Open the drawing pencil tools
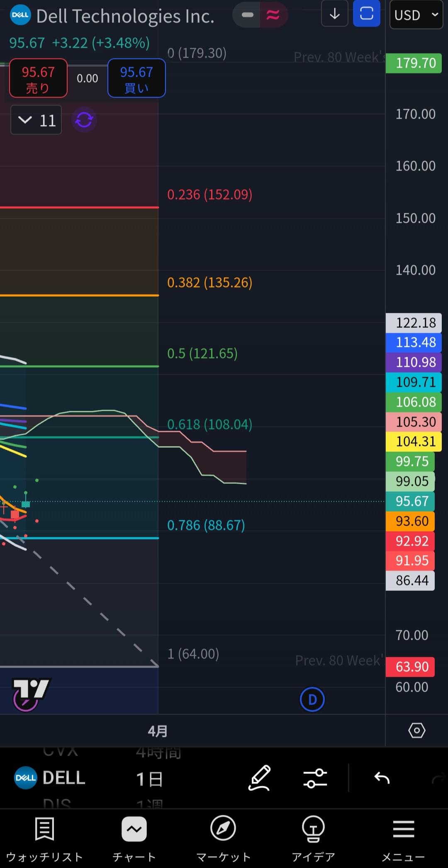 click(x=260, y=778)
